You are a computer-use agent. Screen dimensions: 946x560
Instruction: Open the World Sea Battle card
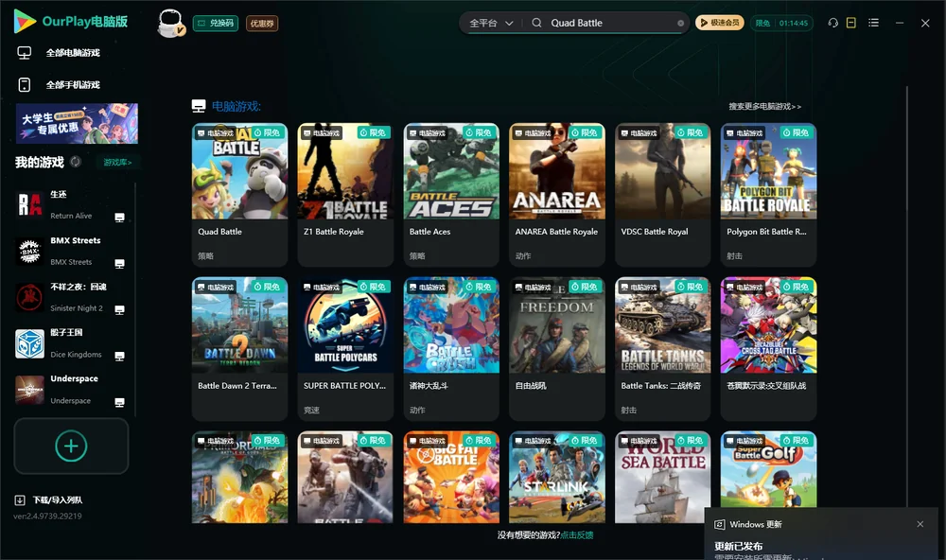click(662, 477)
